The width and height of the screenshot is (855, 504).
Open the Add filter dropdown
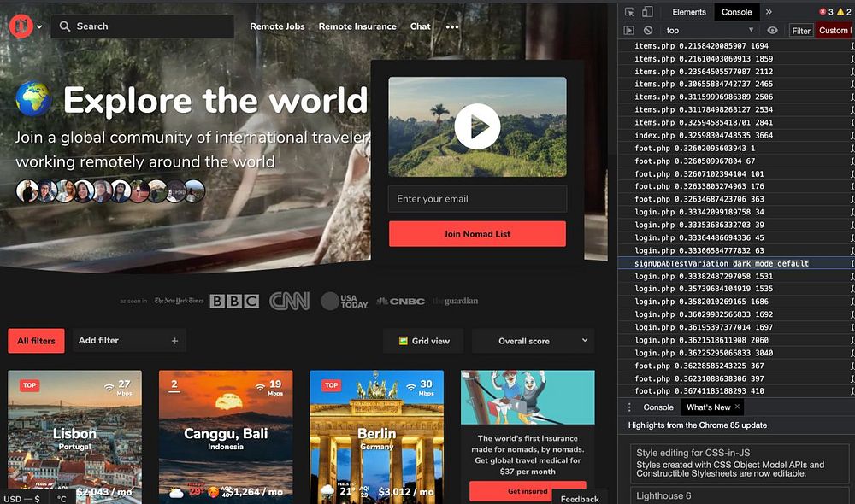129,341
